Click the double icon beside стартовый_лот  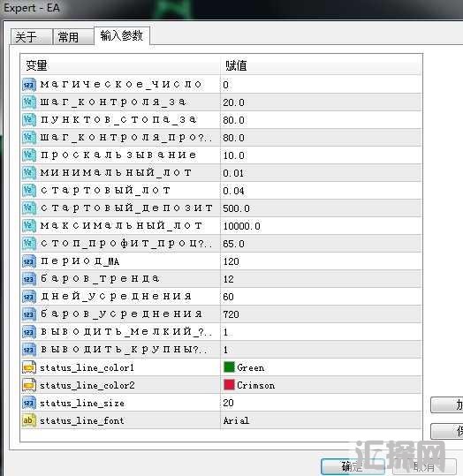point(29,191)
